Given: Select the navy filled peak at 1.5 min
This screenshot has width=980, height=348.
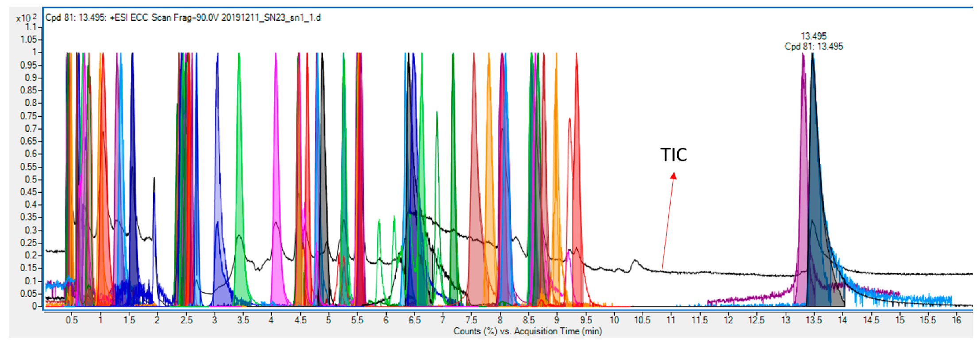Looking at the screenshot, I should tap(132, 221).
